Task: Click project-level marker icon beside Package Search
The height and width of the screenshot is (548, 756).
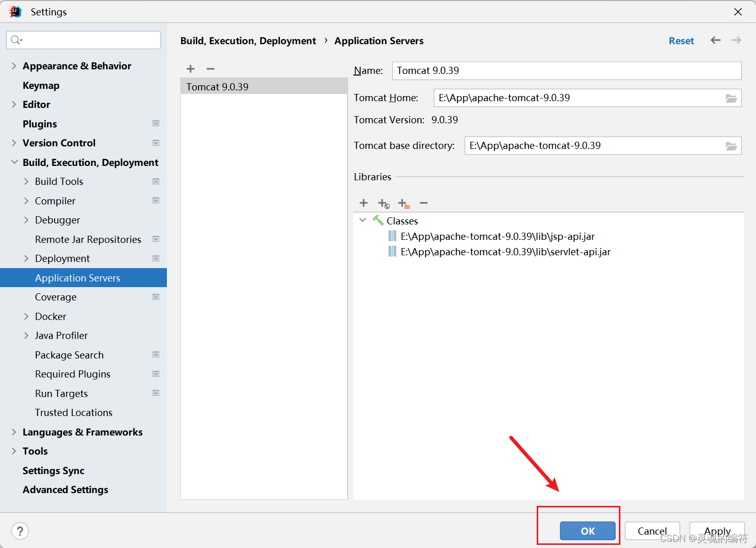Action: [x=156, y=354]
